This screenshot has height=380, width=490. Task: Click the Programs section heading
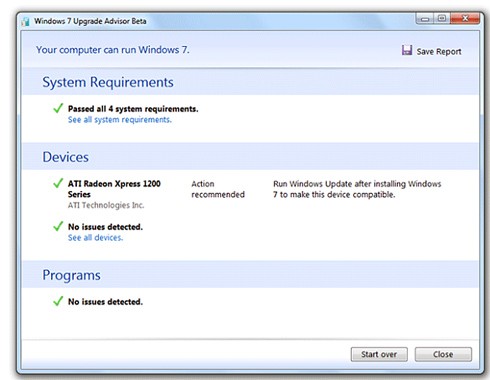71,275
